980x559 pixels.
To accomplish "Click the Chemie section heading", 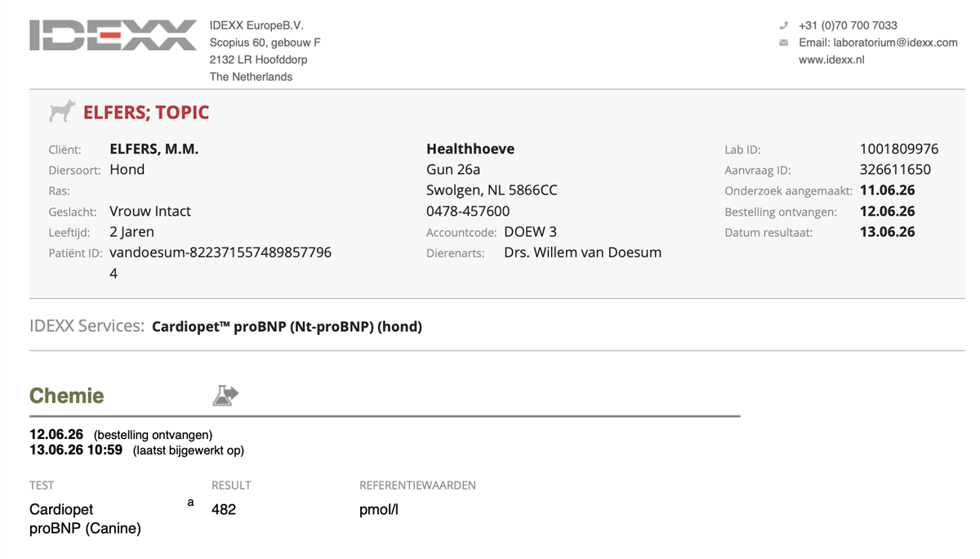I will click(67, 396).
